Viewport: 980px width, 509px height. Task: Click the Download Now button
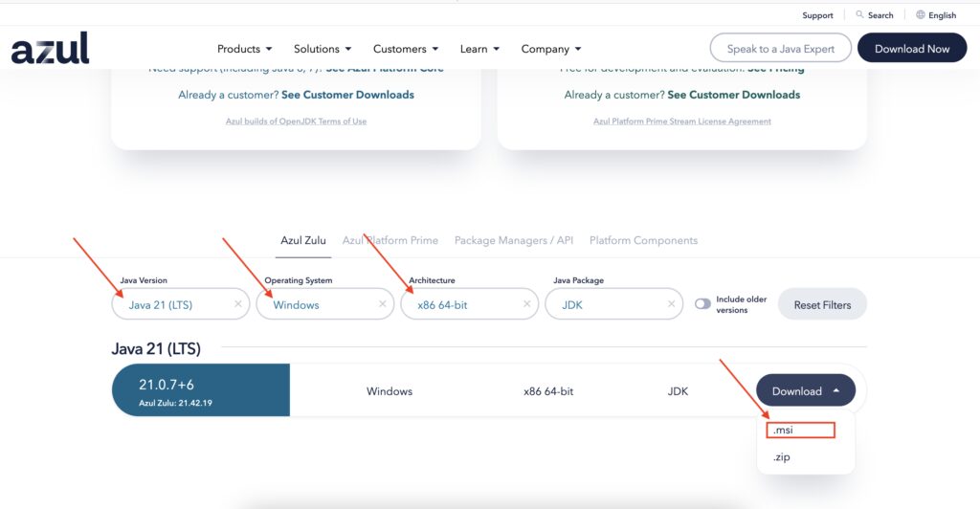(912, 48)
